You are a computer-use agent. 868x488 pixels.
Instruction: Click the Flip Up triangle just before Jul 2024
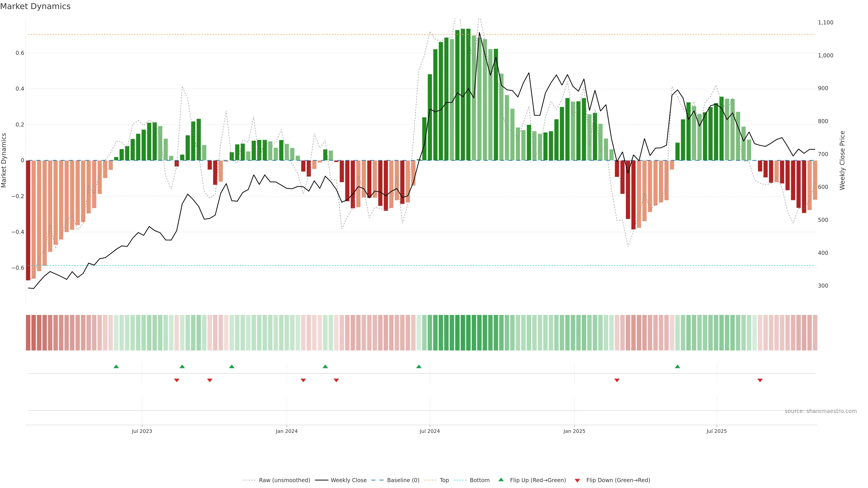pyautogui.click(x=419, y=366)
